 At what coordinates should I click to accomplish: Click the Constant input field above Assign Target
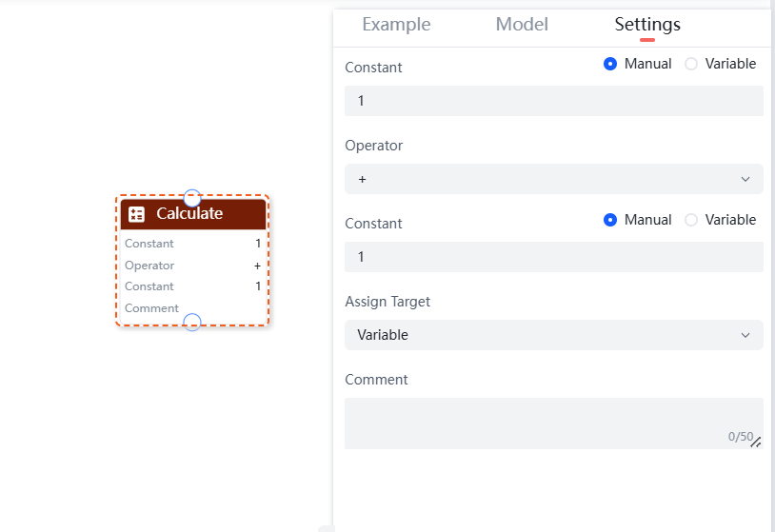point(553,257)
